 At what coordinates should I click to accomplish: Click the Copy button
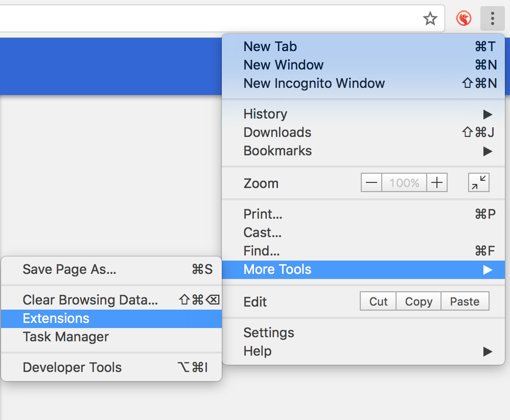pos(419,301)
